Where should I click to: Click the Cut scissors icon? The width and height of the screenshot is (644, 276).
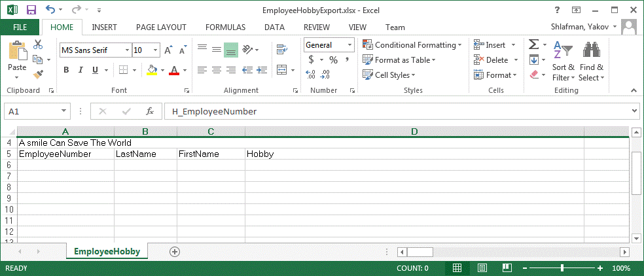tap(38, 44)
